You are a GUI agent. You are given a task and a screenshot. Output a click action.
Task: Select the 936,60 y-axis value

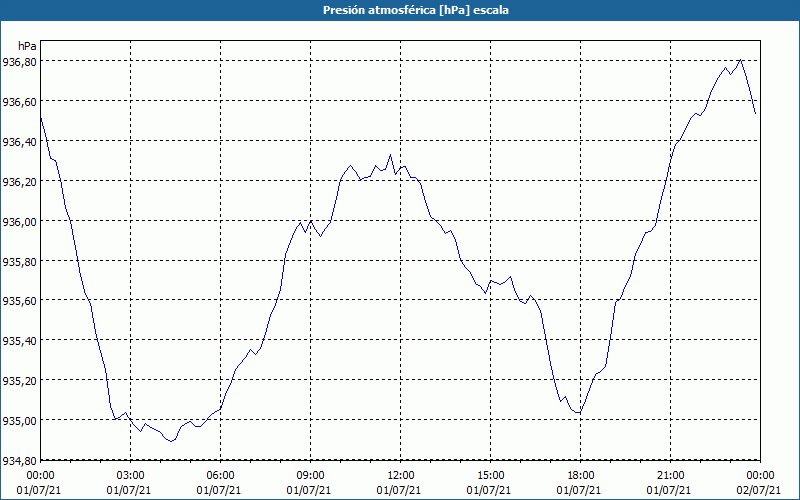pos(19,102)
